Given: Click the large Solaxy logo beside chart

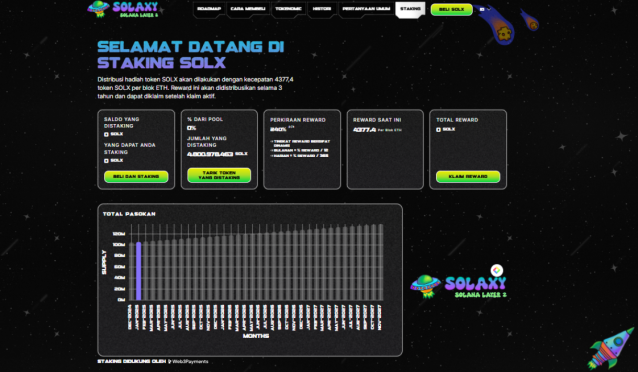Looking at the screenshot, I should point(459,286).
